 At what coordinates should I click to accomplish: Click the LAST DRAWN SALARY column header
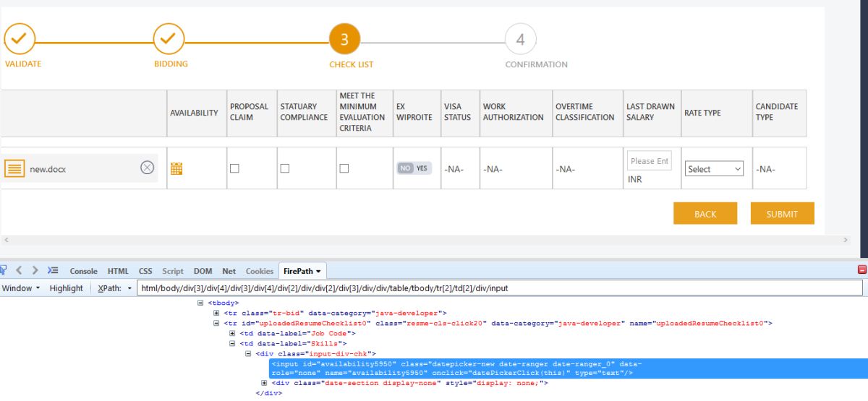coord(650,112)
